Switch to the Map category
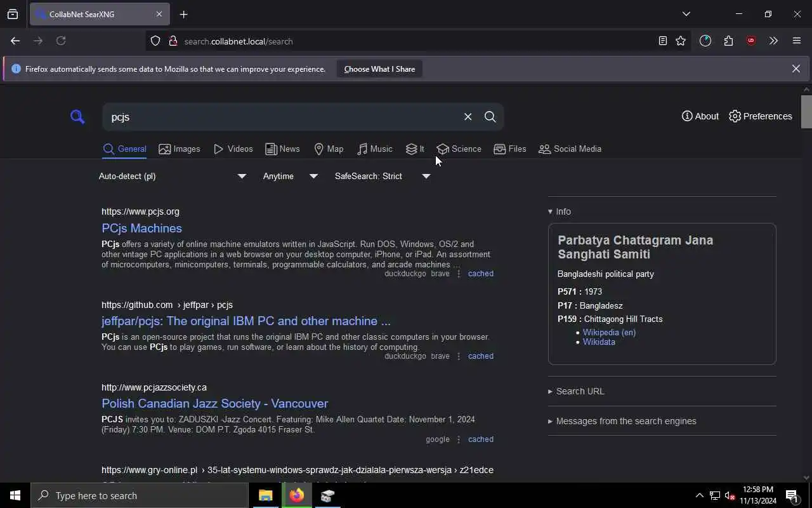 [x=329, y=149]
